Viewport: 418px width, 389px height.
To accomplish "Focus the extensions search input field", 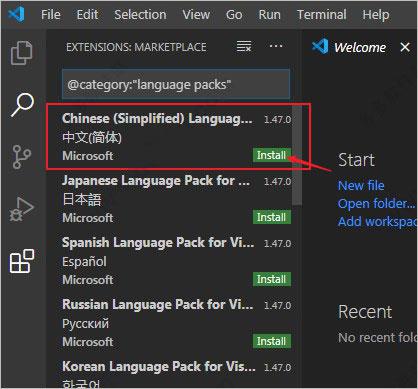I will (176, 85).
